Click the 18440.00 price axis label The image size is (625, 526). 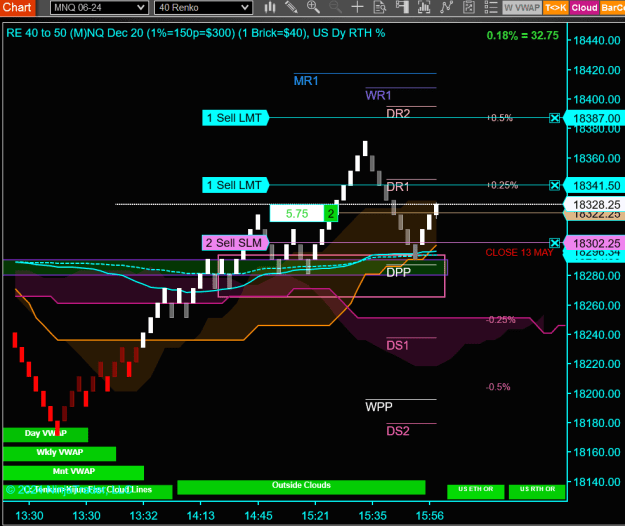(x=597, y=40)
